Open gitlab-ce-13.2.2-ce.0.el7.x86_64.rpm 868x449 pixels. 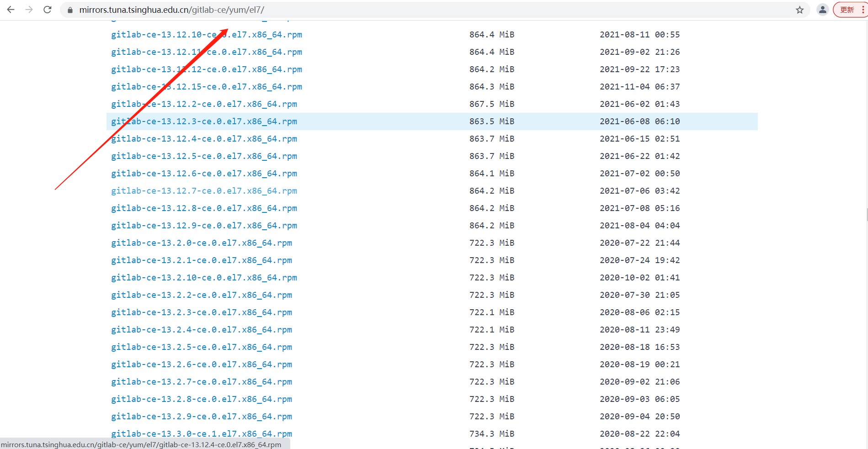(202, 295)
